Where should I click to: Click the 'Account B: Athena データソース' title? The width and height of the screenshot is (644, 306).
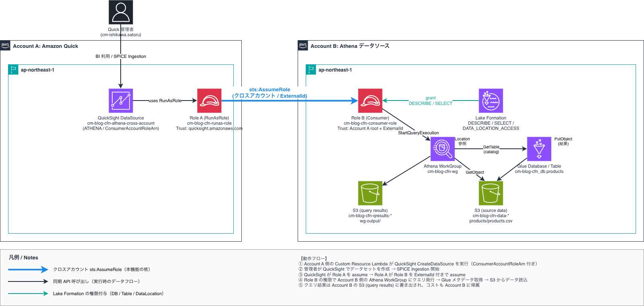point(350,46)
